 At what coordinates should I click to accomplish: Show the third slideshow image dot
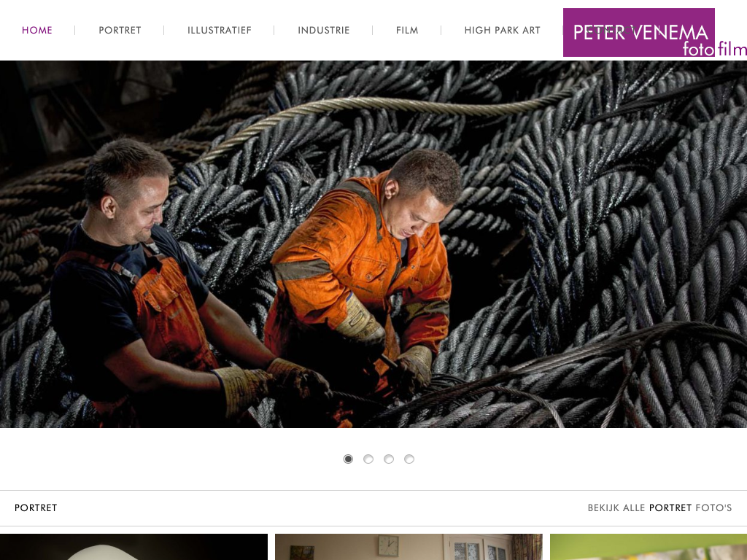pos(389,459)
